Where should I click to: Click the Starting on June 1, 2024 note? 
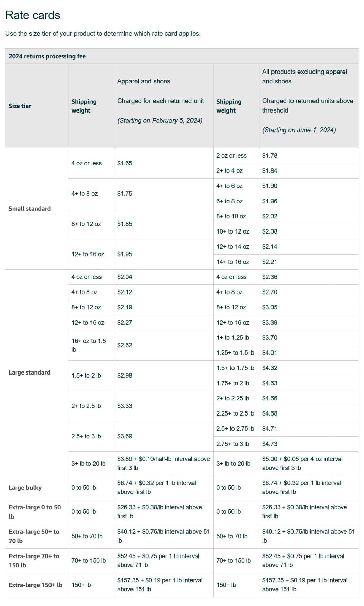click(x=299, y=130)
